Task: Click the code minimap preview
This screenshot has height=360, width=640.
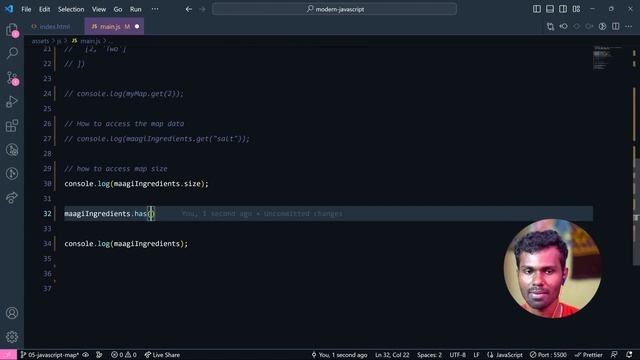Action: (607, 58)
